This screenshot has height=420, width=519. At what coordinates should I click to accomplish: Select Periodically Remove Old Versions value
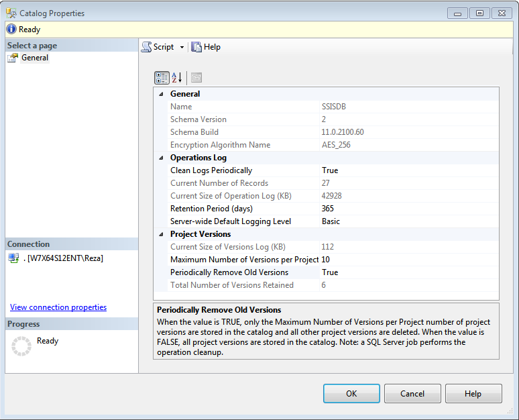tap(330, 272)
